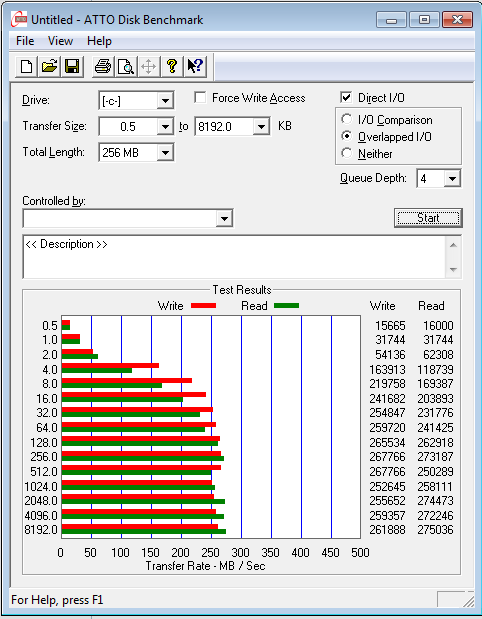Open the File menu

[25, 41]
